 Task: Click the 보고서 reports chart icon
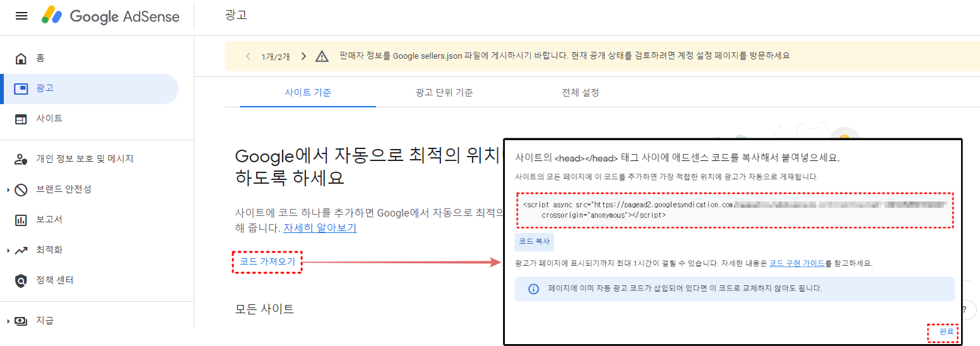point(21,220)
